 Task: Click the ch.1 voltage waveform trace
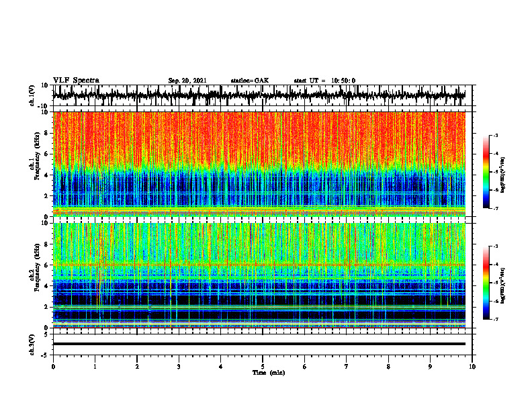pyautogui.click(x=259, y=95)
